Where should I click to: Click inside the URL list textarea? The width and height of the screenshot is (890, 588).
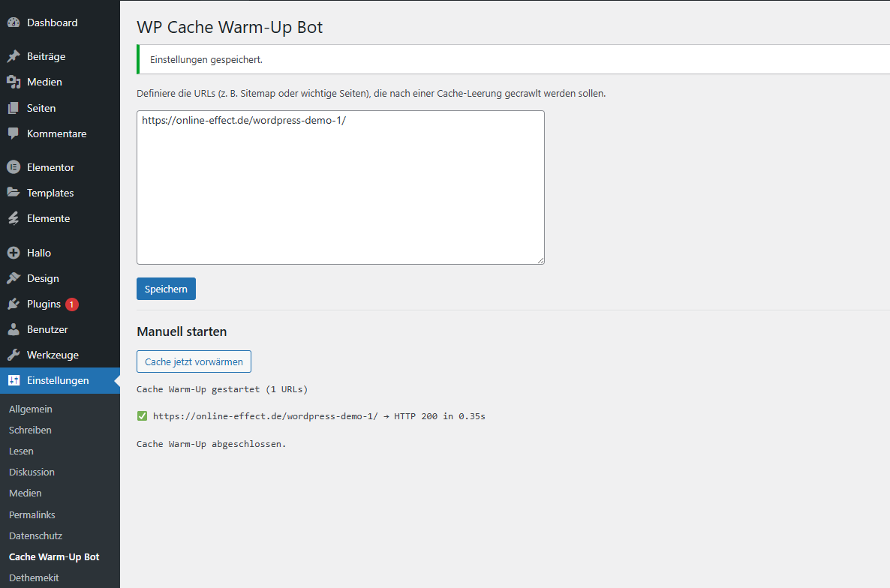pos(340,195)
